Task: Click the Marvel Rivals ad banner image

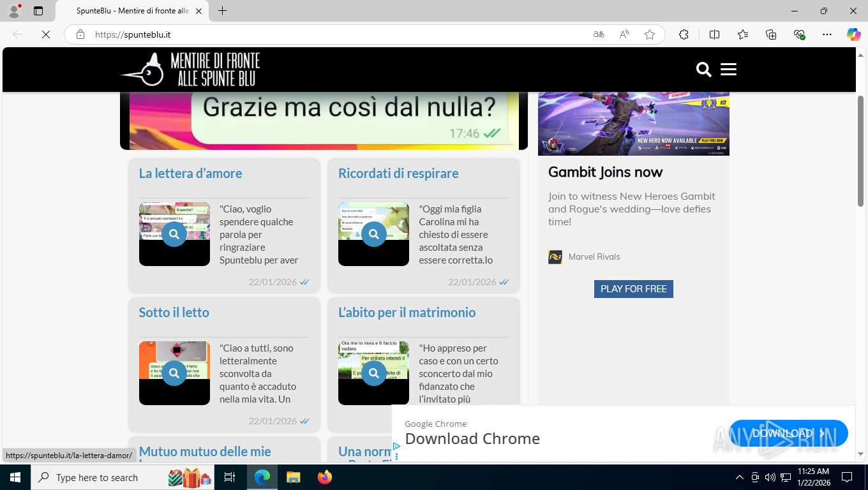Action: (633, 123)
